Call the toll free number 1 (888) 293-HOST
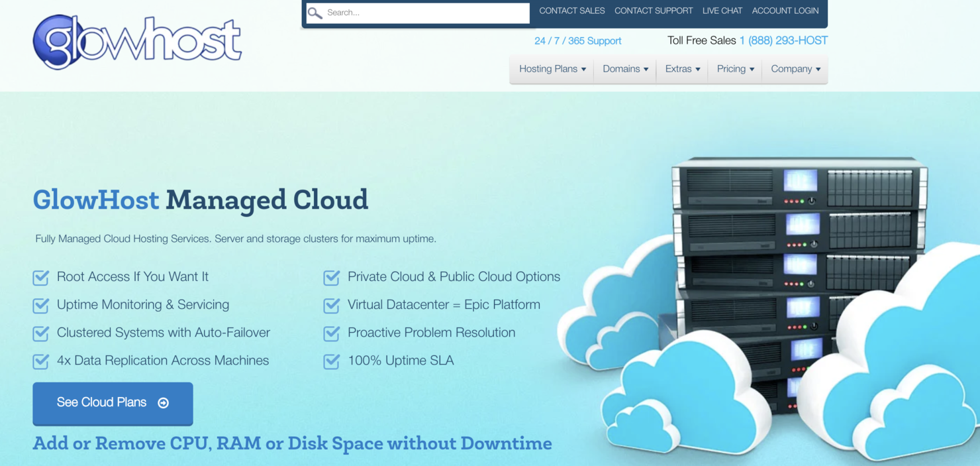 pyautogui.click(x=783, y=40)
